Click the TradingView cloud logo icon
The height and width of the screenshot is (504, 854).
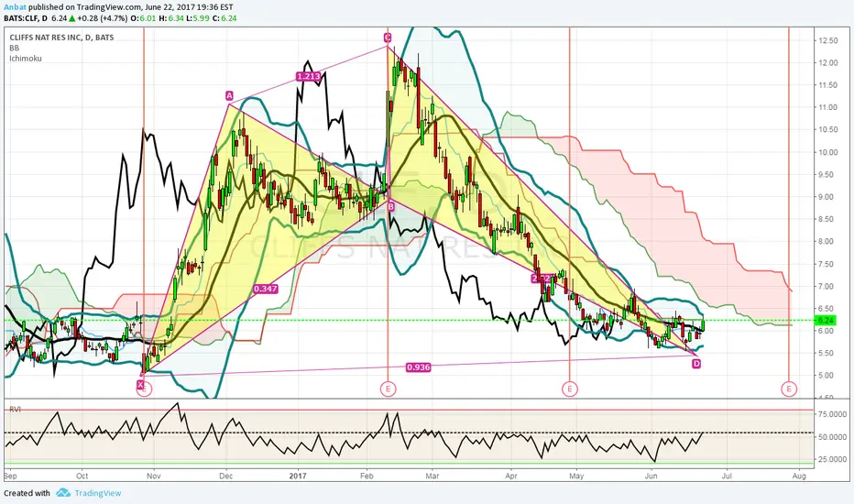coord(63,493)
